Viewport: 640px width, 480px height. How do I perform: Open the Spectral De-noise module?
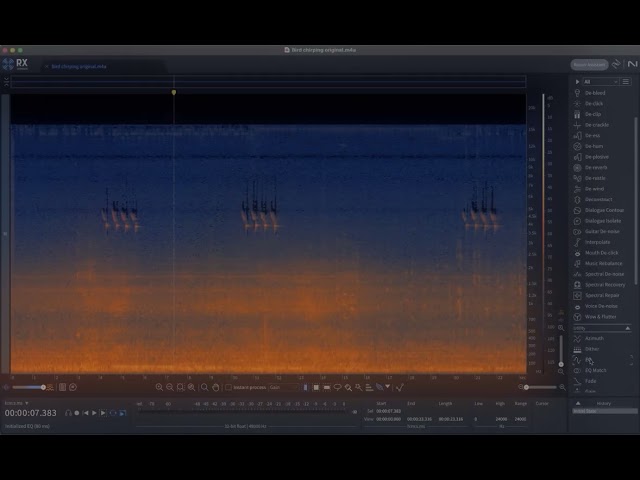(604, 274)
